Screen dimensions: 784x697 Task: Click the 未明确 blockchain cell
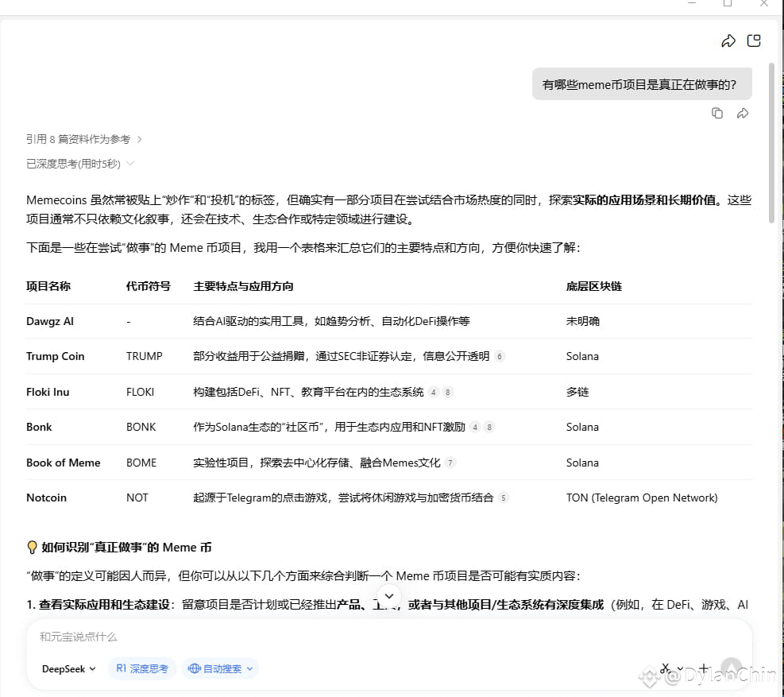pos(582,321)
